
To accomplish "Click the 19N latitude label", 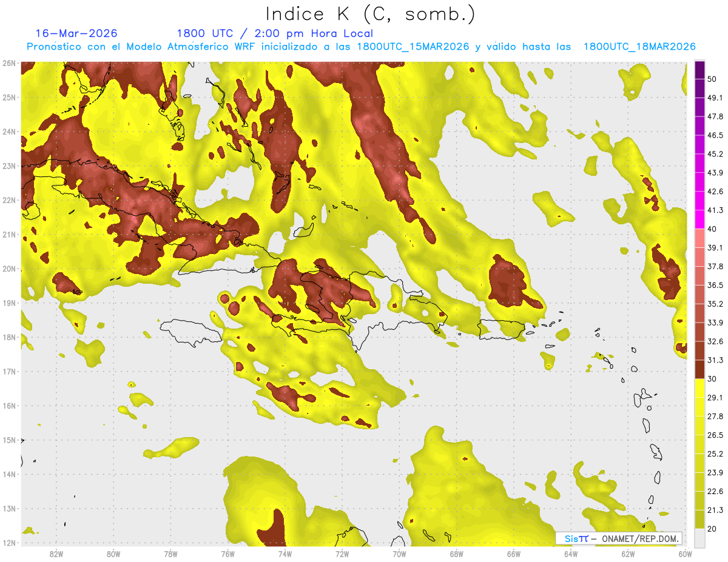I will (x=9, y=303).
